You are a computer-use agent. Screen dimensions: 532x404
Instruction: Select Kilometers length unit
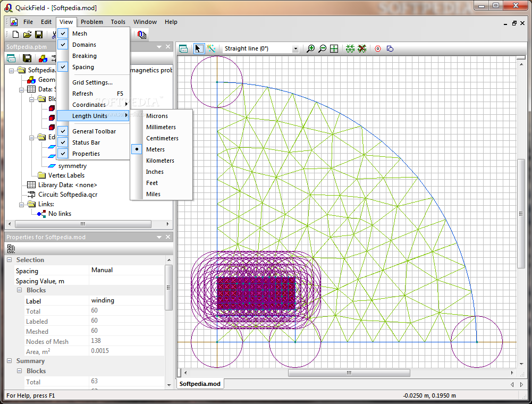[x=162, y=161]
